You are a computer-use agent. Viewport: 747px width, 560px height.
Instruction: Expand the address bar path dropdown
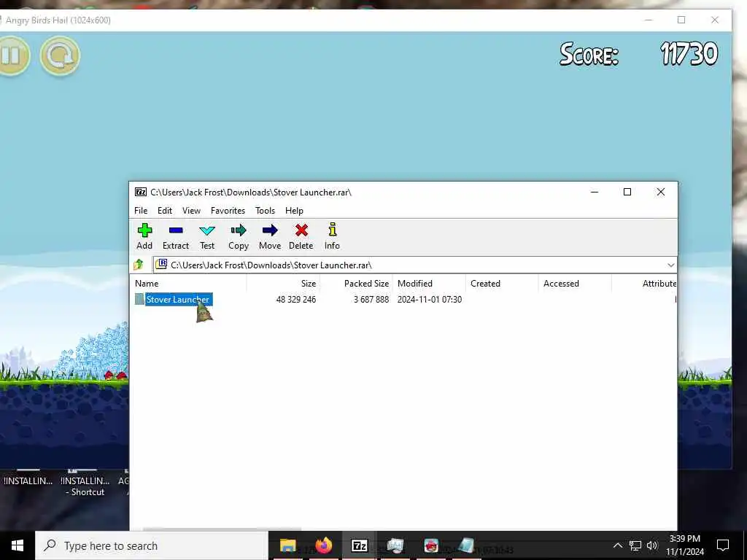click(x=671, y=265)
